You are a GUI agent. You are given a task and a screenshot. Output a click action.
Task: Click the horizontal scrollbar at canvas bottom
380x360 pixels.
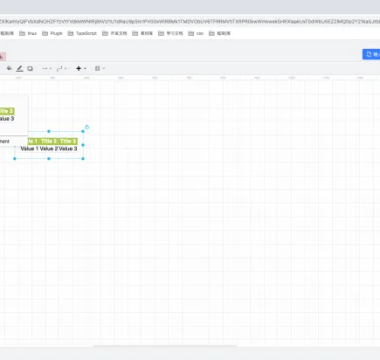165,346
